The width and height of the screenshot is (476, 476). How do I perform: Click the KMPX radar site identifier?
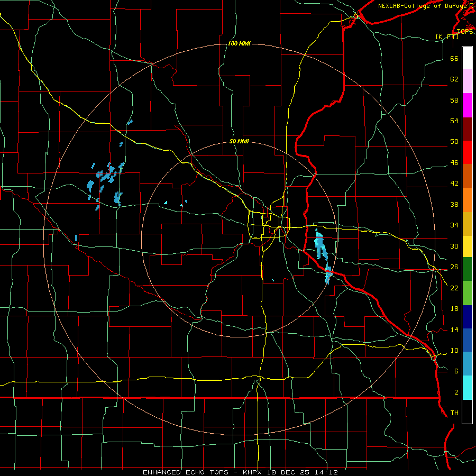(x=253, y=472)
